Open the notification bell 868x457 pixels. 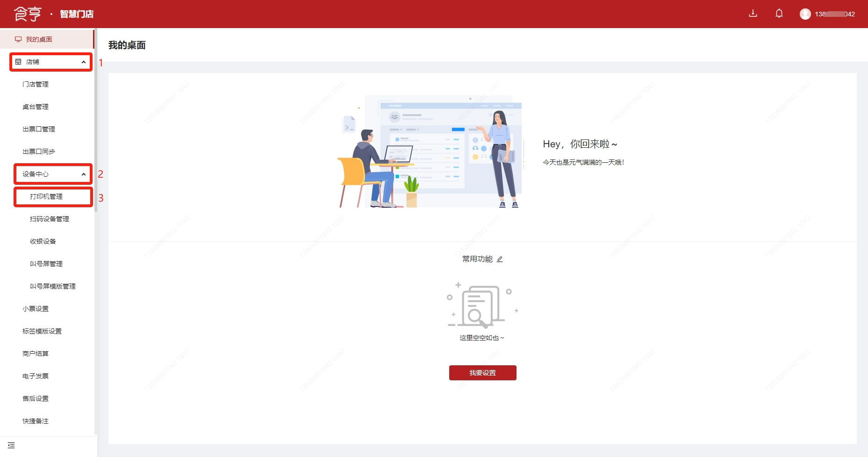(x=779, y=14)
